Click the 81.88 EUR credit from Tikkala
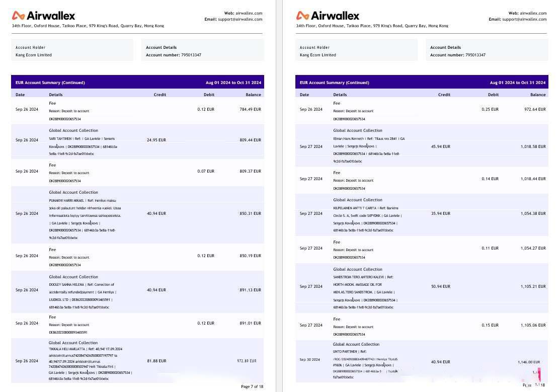559x392 pixels. pyautogui.click(x=156, y=361)
